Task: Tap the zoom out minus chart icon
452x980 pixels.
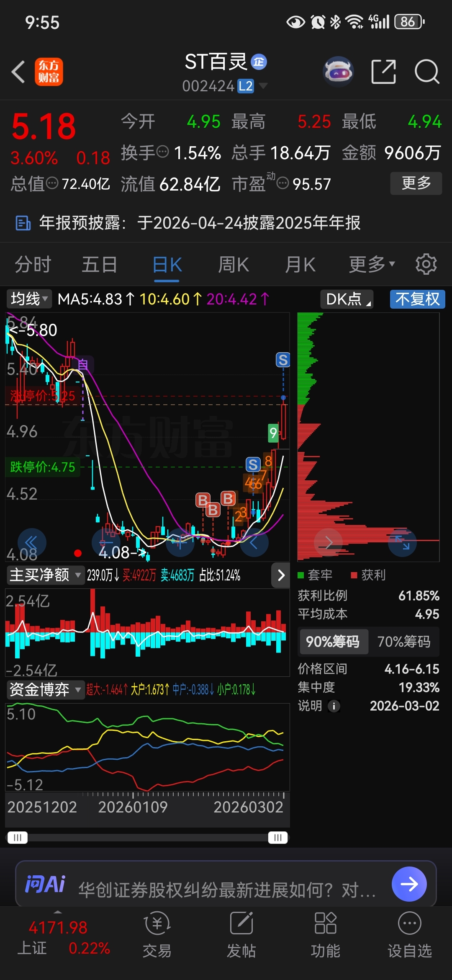Action: point(106,542)
